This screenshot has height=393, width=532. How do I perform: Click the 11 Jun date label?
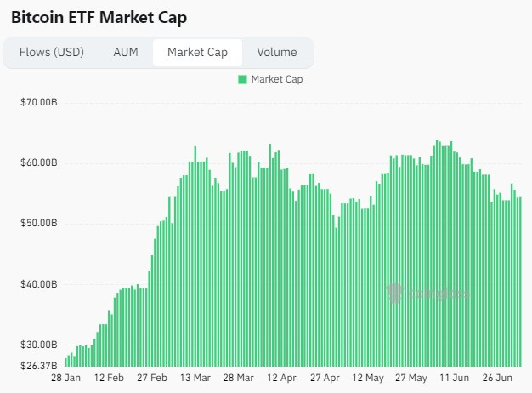point(455,378)
